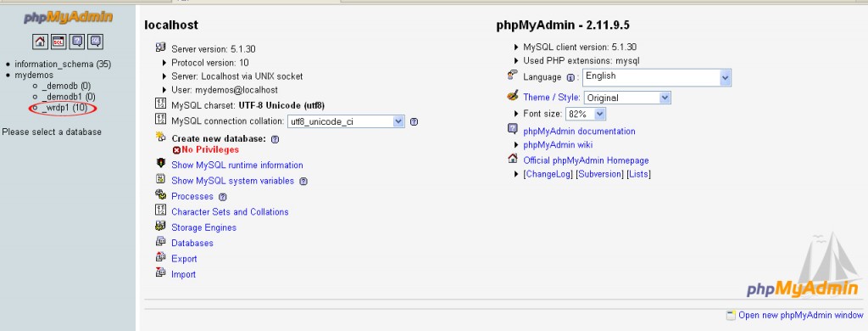This screenshot has height=331, width=868.
Task: Open Official phpMyAdmin Homepage link
Action: pyautogui.click(x=586, y=160)
